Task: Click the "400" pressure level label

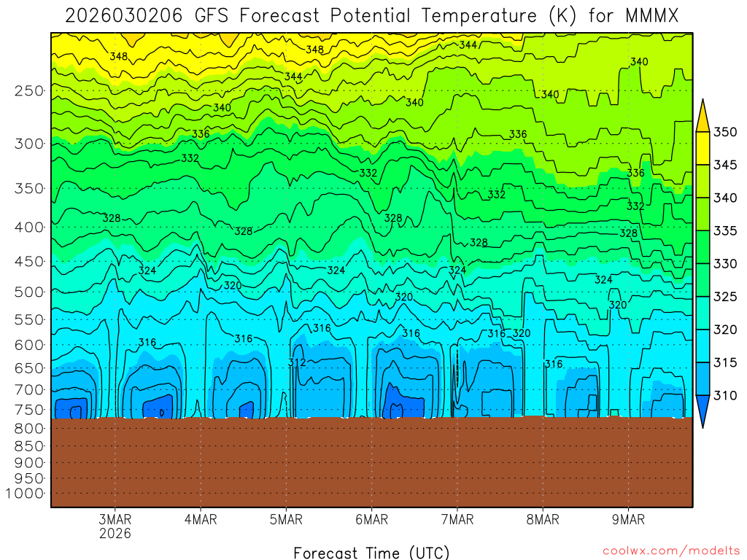Action: pos(29,227)
